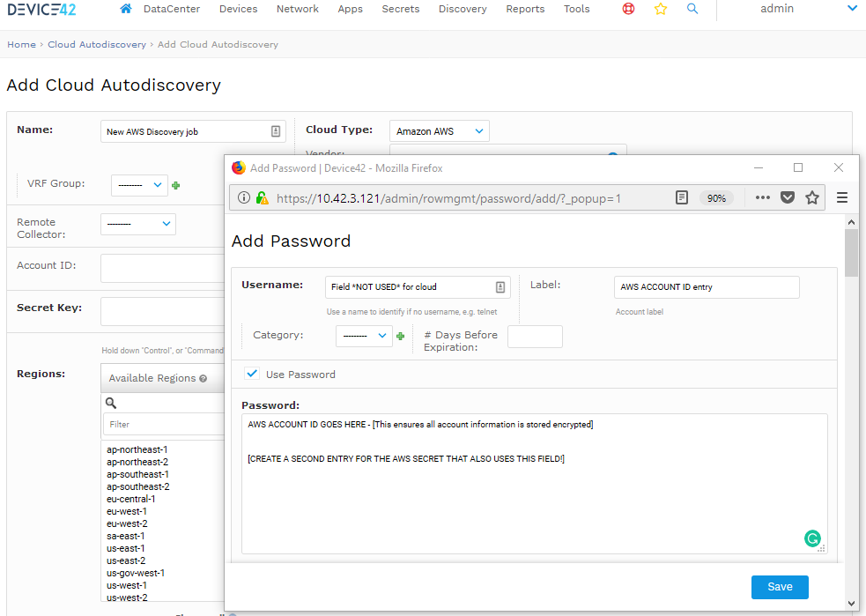866x616 pixels.
Task: Add a new Category using the green plus icon
Action: [x=401, y=336]
